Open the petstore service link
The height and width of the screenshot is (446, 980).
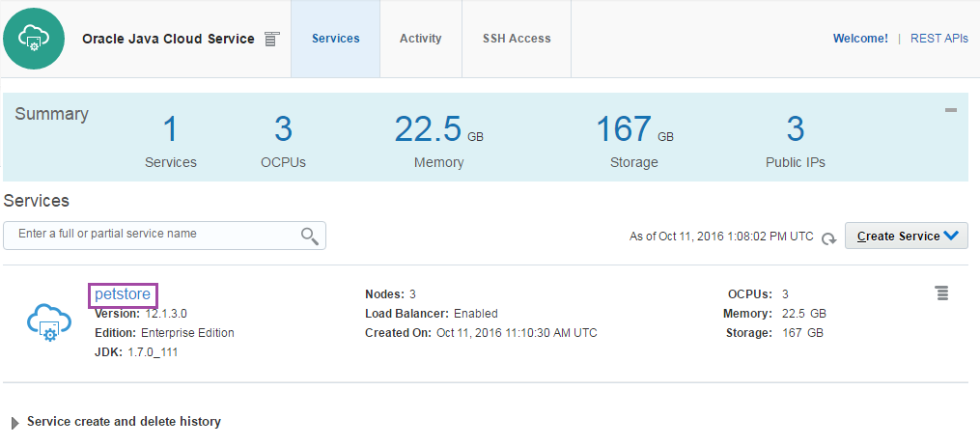click(x=123, y=294)
